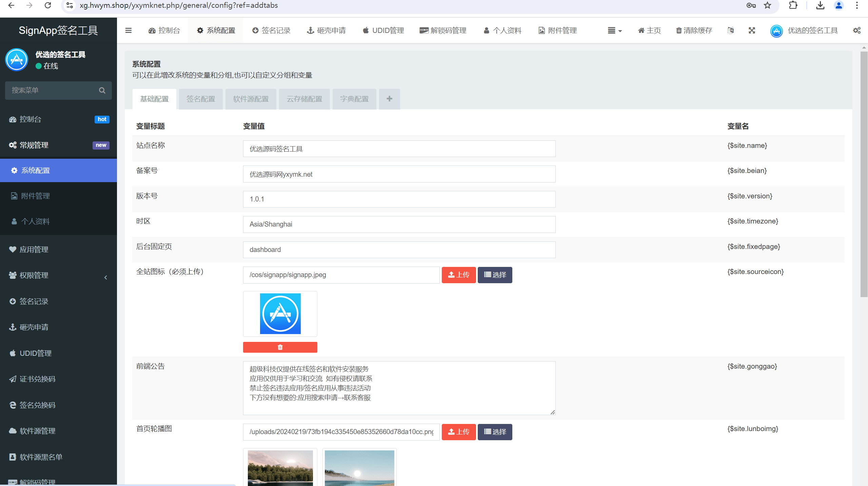Screen dimensions: 868x486
Task: Switch to 签名记录 top tab
Action: click(271, 31)
